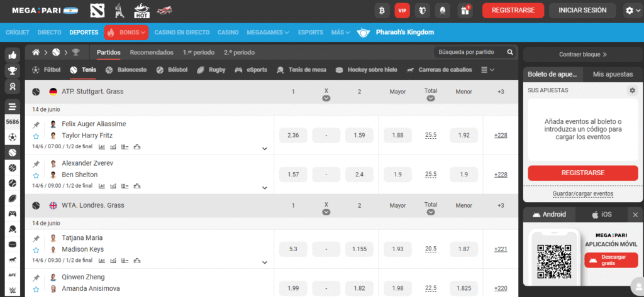Select the football icon in left sidebar
Image resolution: width=644 pixels, height=297 pixels.
tap(13, 138)
